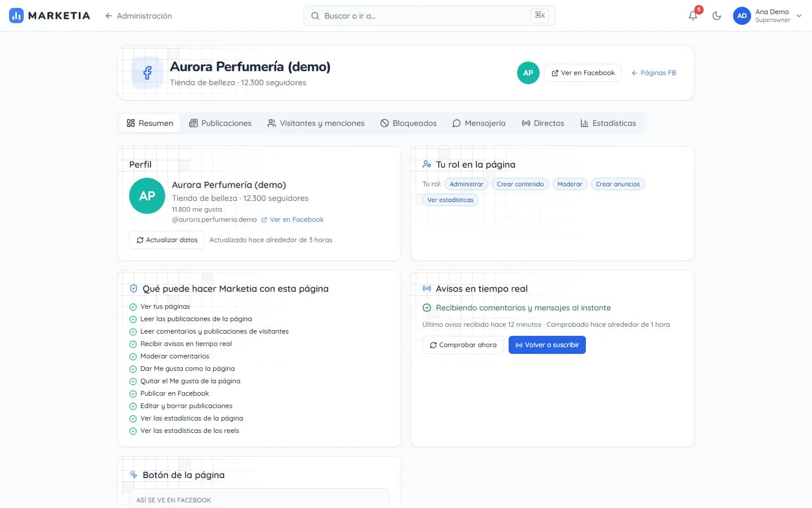The image size is (812, 508).
Task: Open the Bloqueados tab
Action: [408, 123]
